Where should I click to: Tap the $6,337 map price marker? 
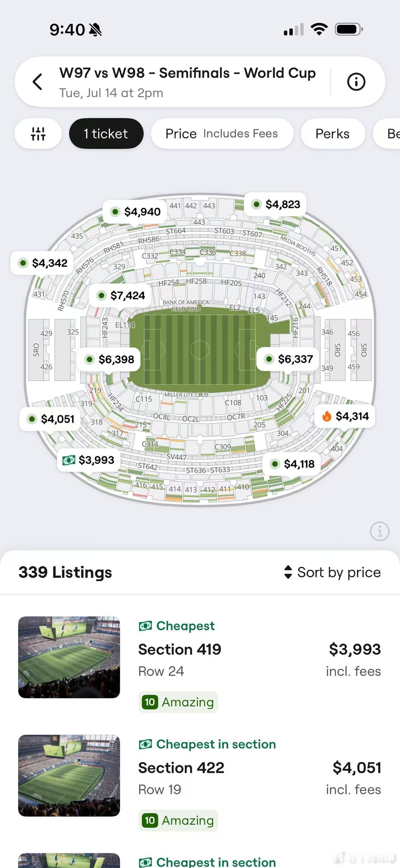coord(288,359)
